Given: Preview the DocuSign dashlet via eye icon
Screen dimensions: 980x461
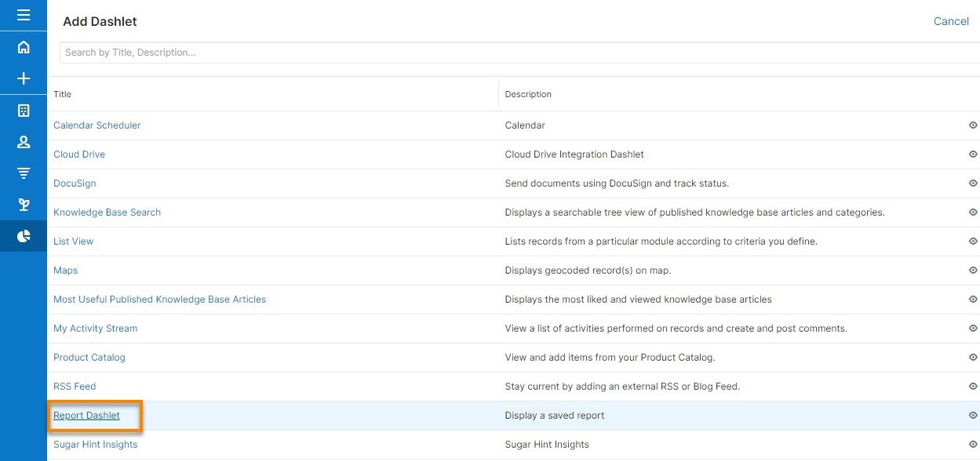Looking at the screenshot, I should [x=973, y=183].
